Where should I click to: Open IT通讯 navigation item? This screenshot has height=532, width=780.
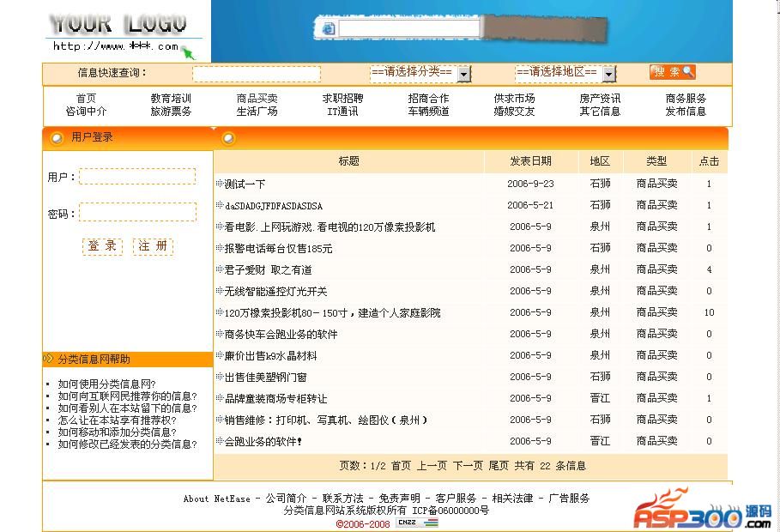(x=342, y=111)
